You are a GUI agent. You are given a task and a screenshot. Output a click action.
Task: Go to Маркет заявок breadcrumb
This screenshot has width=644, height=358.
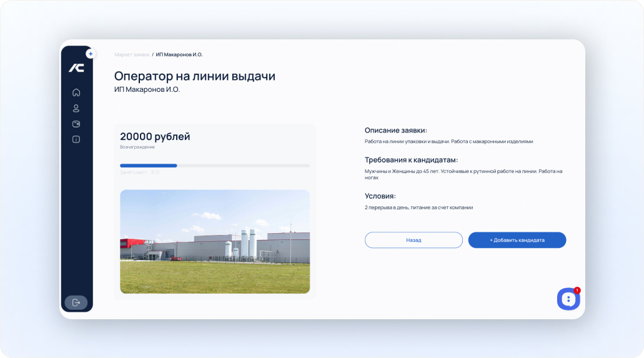click(132, 54)
